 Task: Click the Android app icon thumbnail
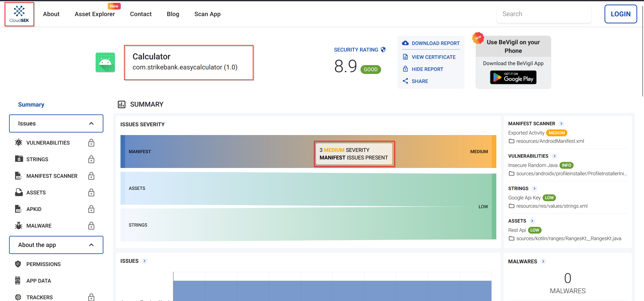coord(105,62)
